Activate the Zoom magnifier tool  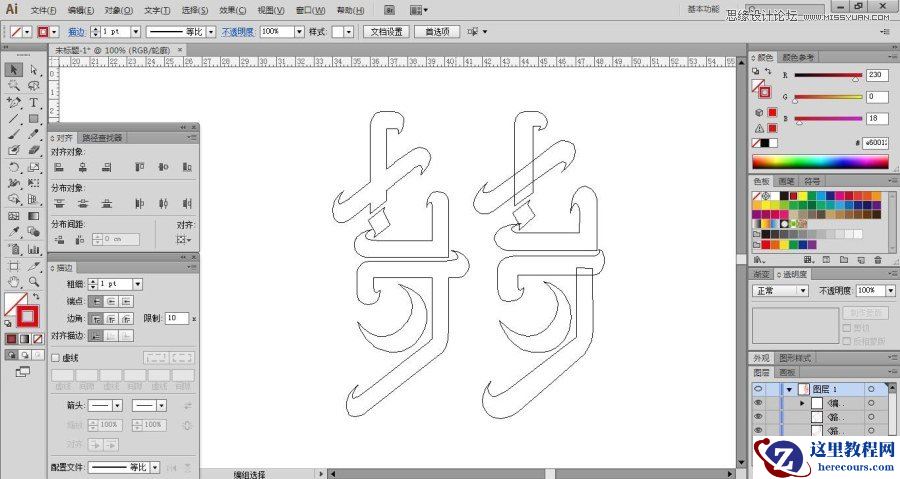(x=33, y=282)
